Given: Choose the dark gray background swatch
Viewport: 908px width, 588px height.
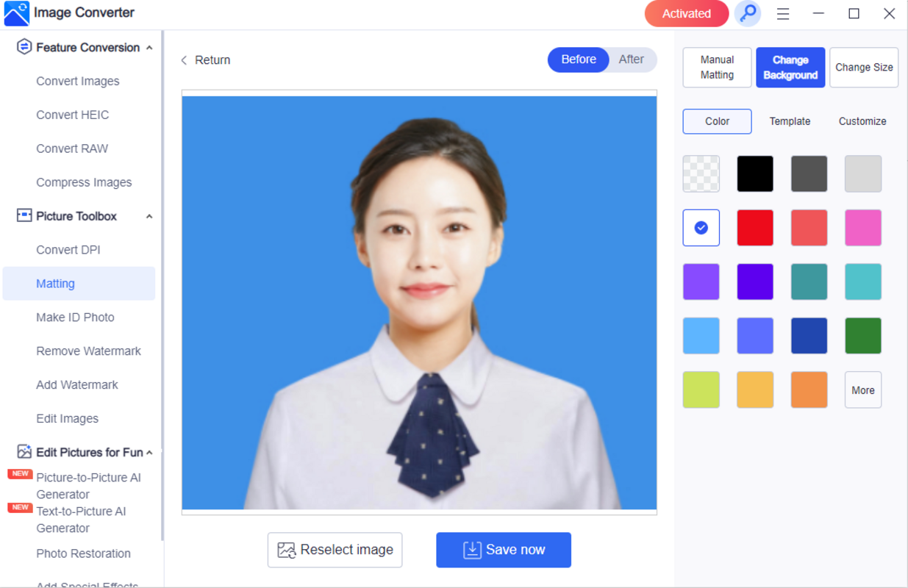Looking at the screenshot, I should [809, 173].
